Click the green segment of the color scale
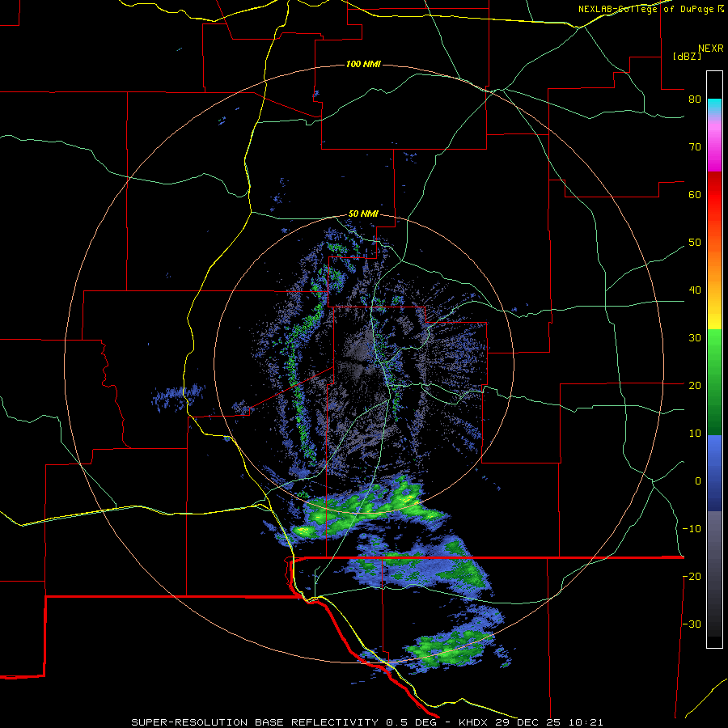728x728 pixels. coord(714,381)
